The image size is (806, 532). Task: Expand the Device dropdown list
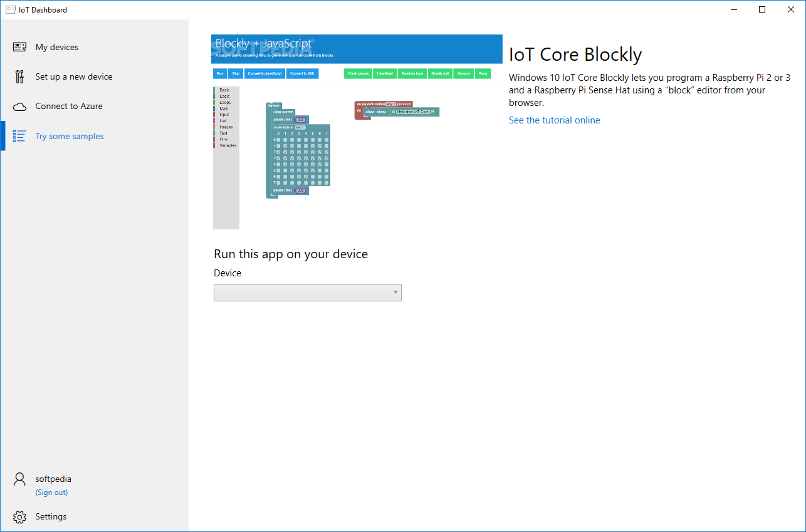(x=307, y=293)
